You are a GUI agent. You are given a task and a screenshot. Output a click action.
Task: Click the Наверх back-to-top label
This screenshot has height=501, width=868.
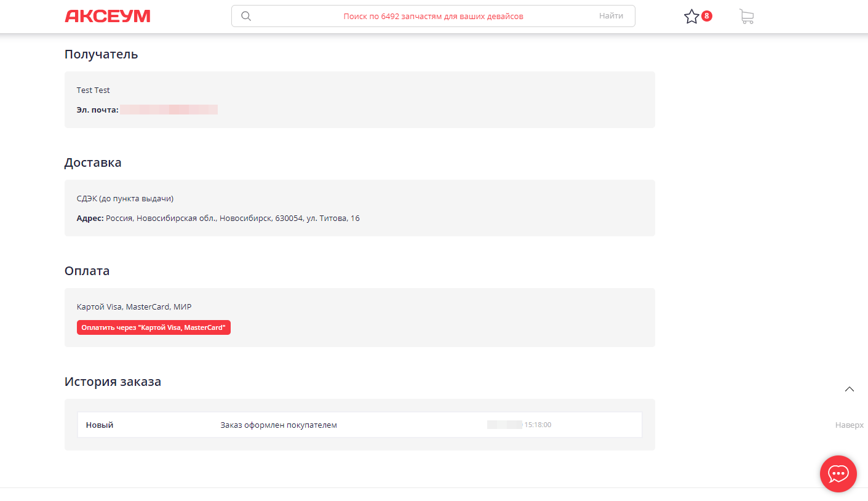(x=849, y=425)
